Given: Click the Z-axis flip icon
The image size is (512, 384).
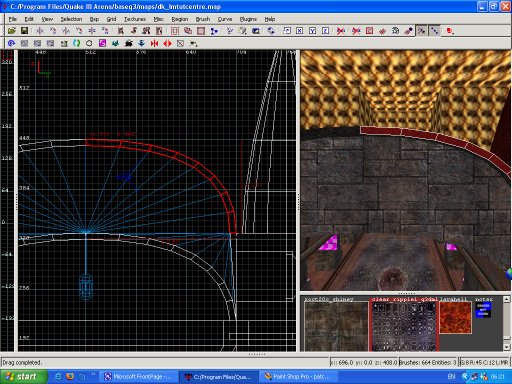Looking at the screenshot, I should point(92,31).
